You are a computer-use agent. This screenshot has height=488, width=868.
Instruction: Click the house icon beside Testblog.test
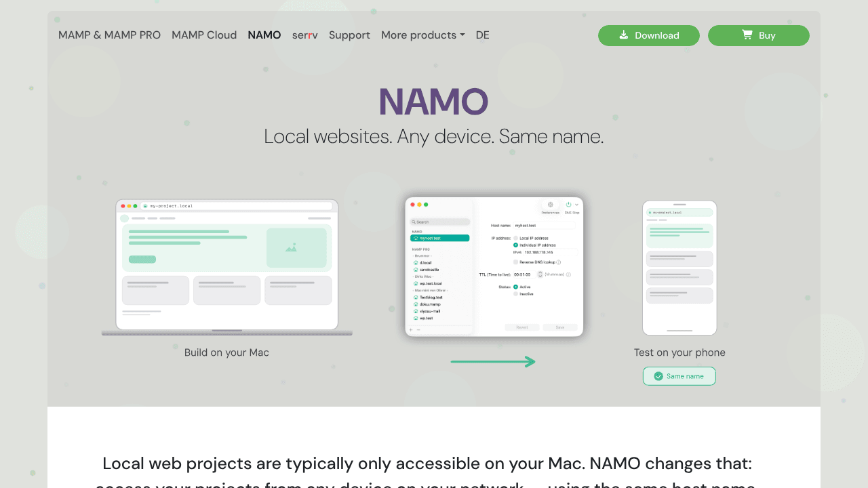coord(416,297)
